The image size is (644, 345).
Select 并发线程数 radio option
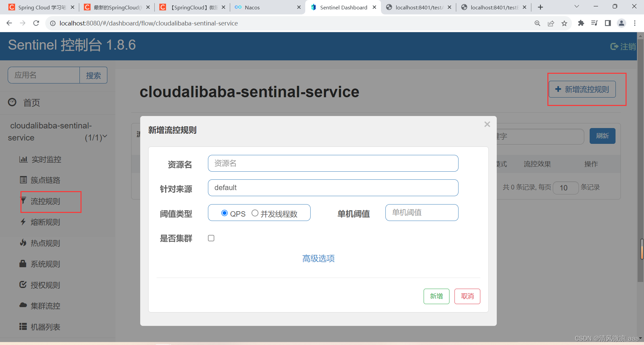(x=255, y=213)
